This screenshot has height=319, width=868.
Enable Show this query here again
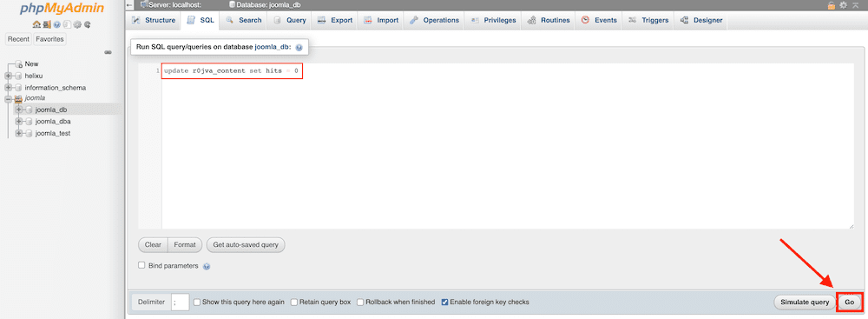click(196, 302)
